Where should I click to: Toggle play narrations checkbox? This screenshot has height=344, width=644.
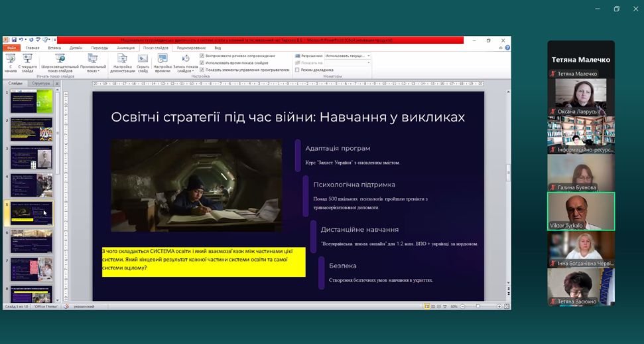click(x=202, y=56)
